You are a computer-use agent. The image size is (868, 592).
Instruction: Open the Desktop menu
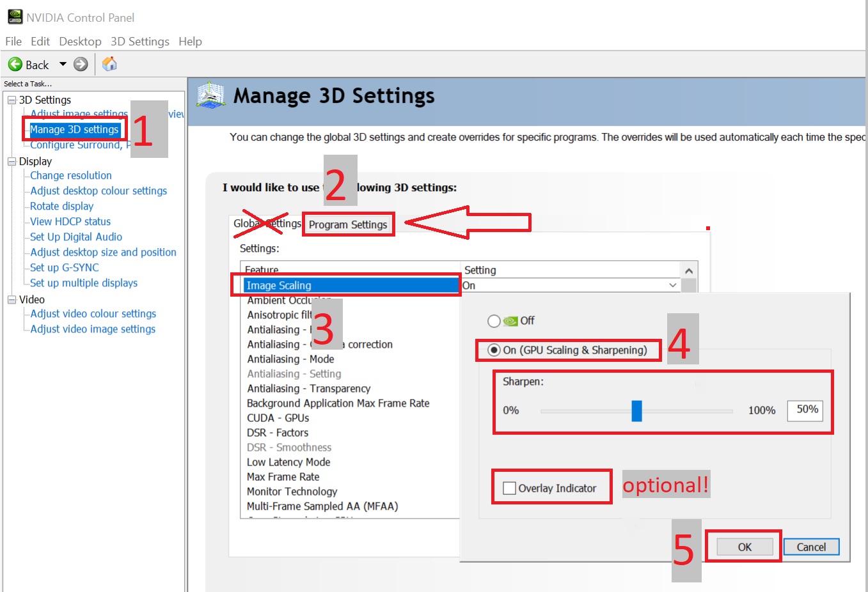[80, 42]
